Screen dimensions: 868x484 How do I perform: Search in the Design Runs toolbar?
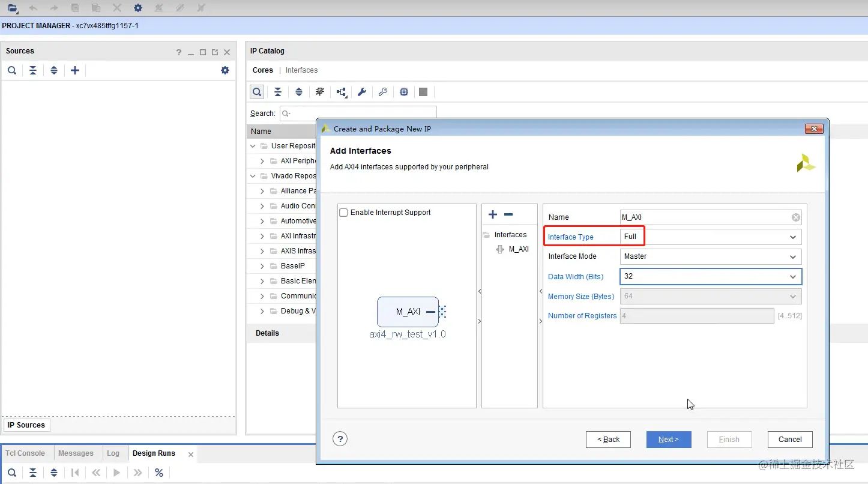point(12,473)
